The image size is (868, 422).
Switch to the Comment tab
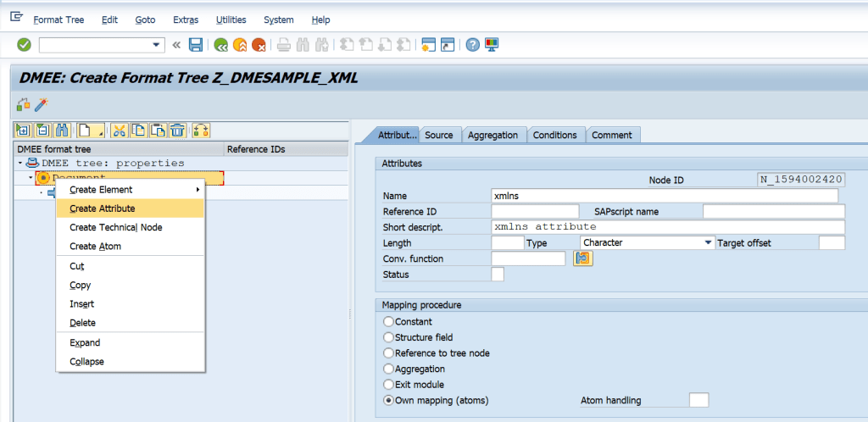(x=612, y=135)
